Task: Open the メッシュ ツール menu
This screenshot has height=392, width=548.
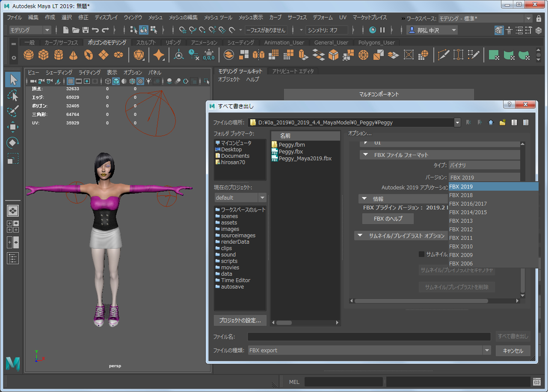Action: coord(218,18)
